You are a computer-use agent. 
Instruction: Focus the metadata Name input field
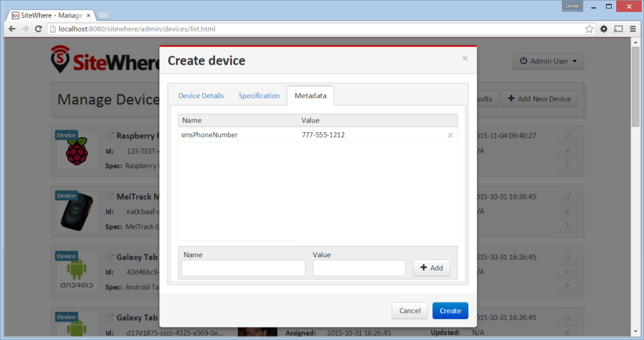(244, 268)
